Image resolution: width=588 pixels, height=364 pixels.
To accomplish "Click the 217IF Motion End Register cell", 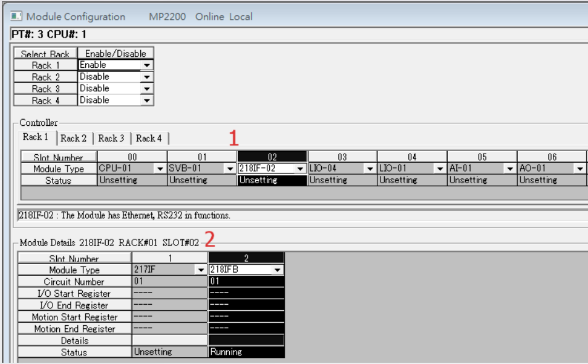I will coord(170,328).
